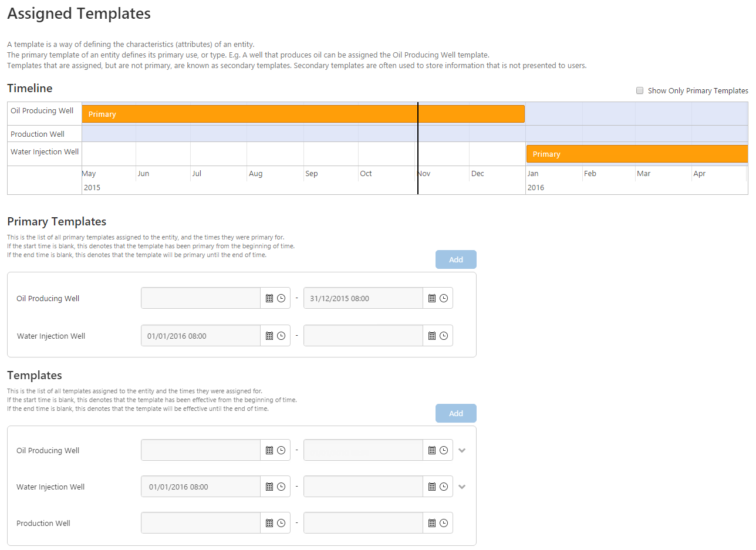Open calendar for Water Injection Well primary start

tap(269, 336)
